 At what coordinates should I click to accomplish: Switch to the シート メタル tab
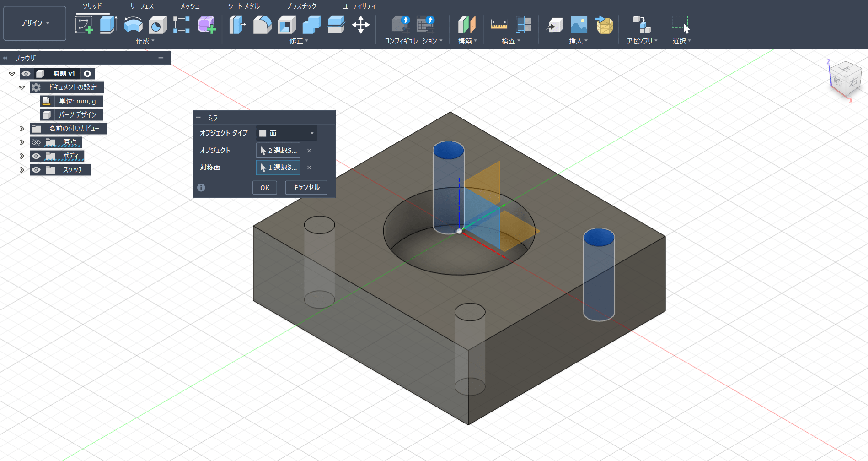coord(244,6)
